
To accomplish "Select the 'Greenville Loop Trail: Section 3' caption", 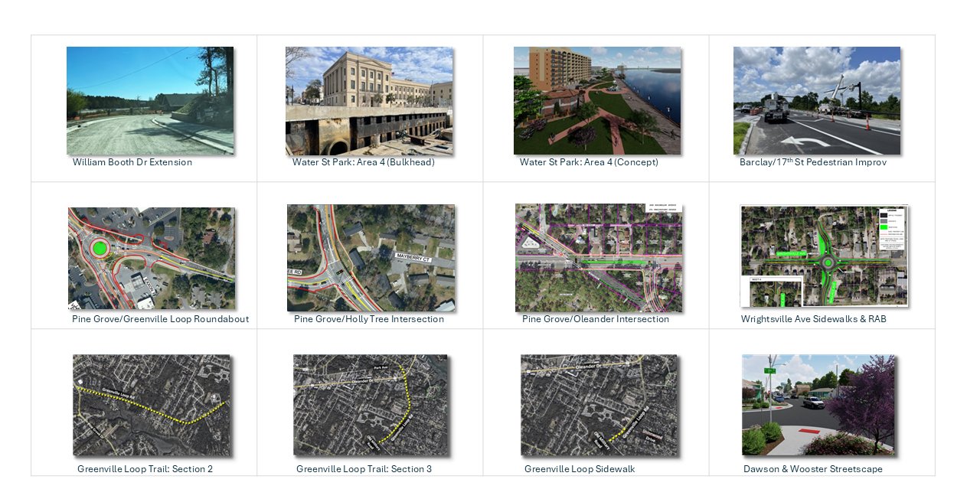I will click(364, 469).
